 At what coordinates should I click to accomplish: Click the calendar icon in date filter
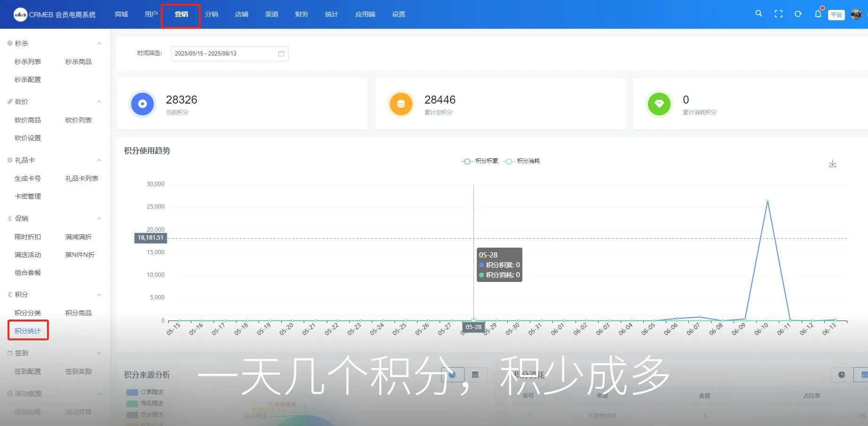pyautogui.click(x=281, y=54)
